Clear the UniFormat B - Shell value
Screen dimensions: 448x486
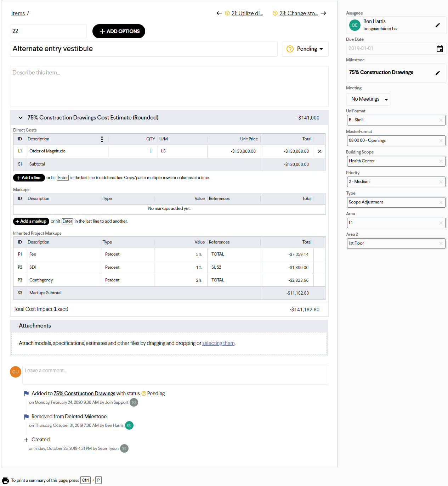(x=441, y=120)
